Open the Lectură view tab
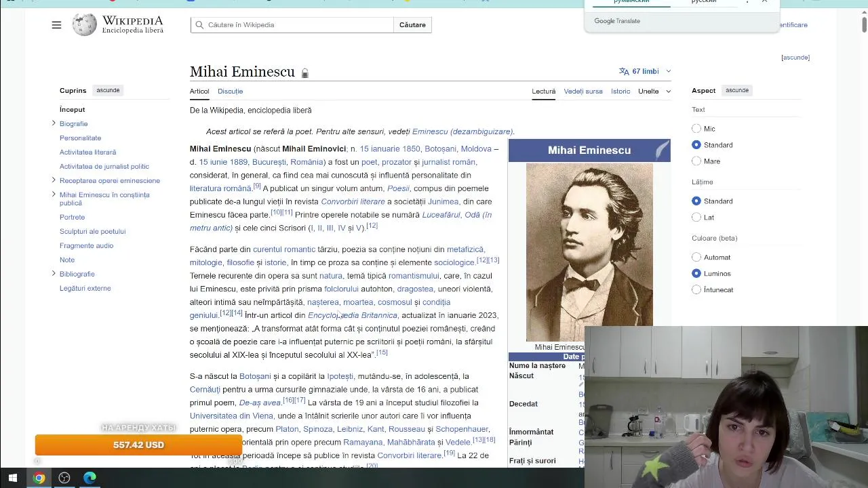Viewport: 868px width, 488px height. point(543,91)
